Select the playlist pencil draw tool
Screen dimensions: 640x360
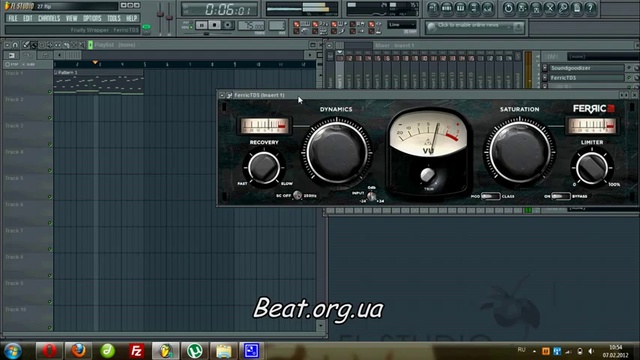(27, 45)
